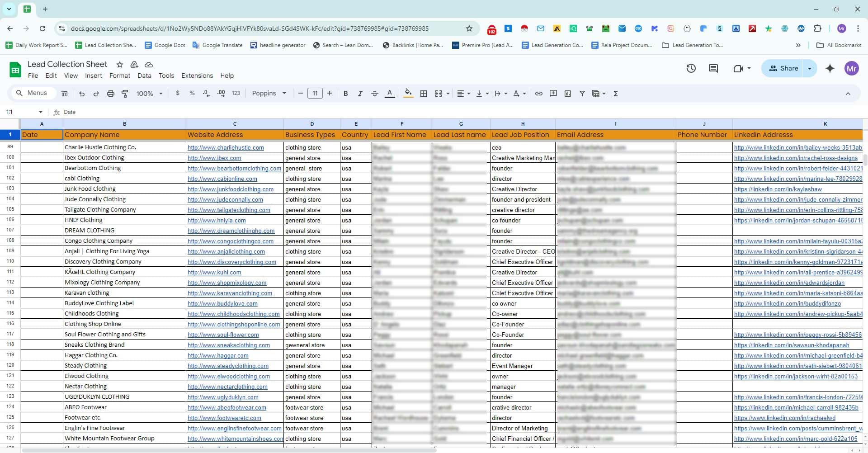Open the font Poppins dropdown
This screenshot has width=868, height=453.
pyautogui.click(x=269, y=93)
